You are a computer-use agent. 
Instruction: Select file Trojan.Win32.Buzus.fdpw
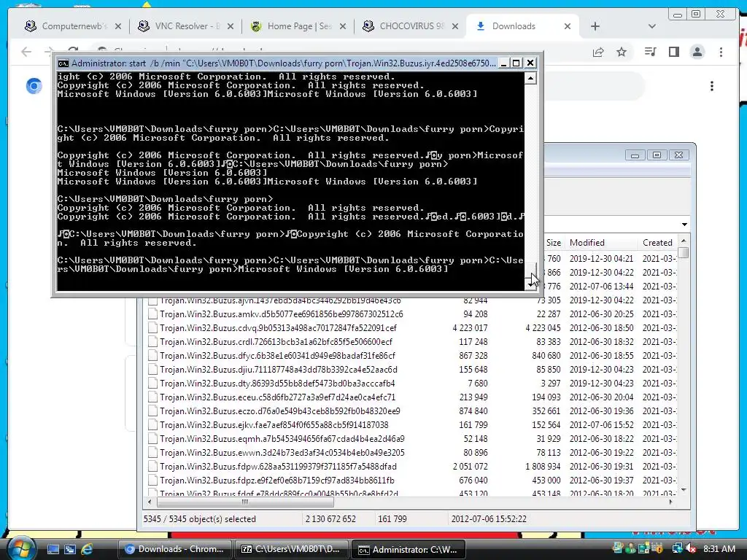[x=278, y=466]
